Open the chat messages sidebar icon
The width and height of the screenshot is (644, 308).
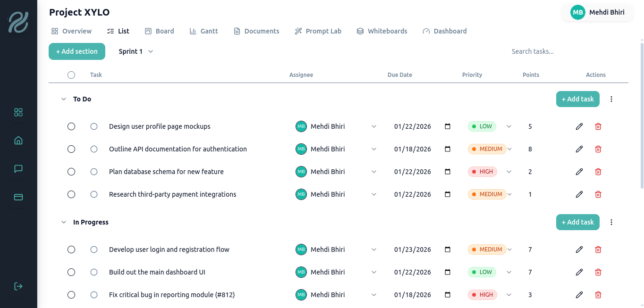click(18, 169)
